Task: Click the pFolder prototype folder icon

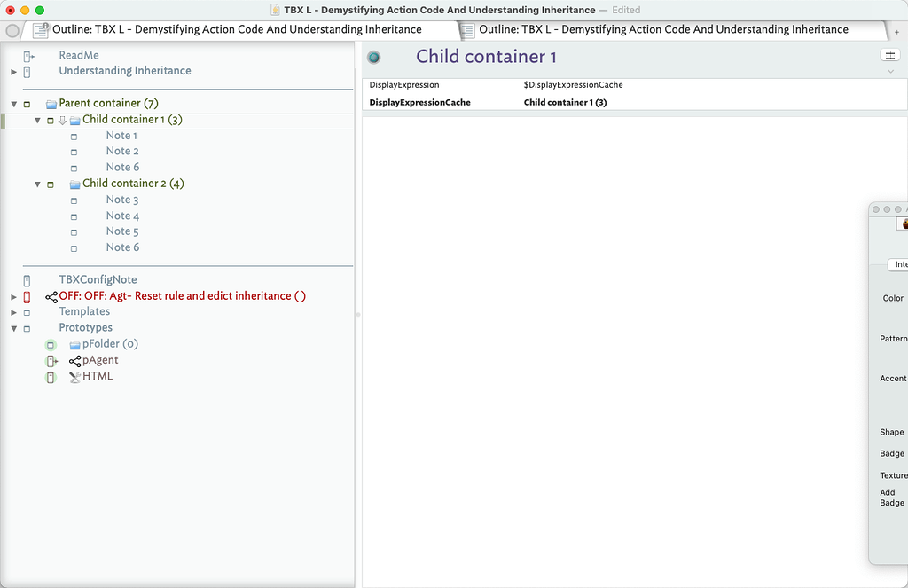Action: [x=74, y=343]
